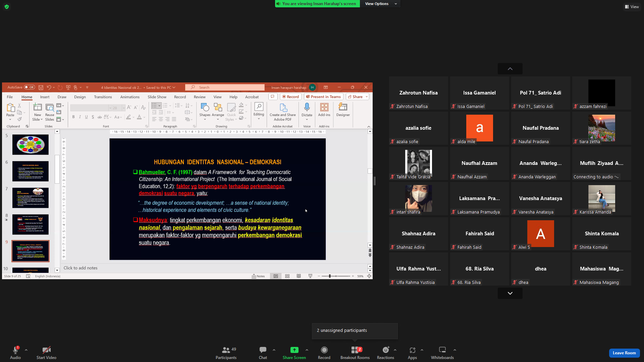
Task: Open the ribbon Comments button
Action: (x=273, y=97)
